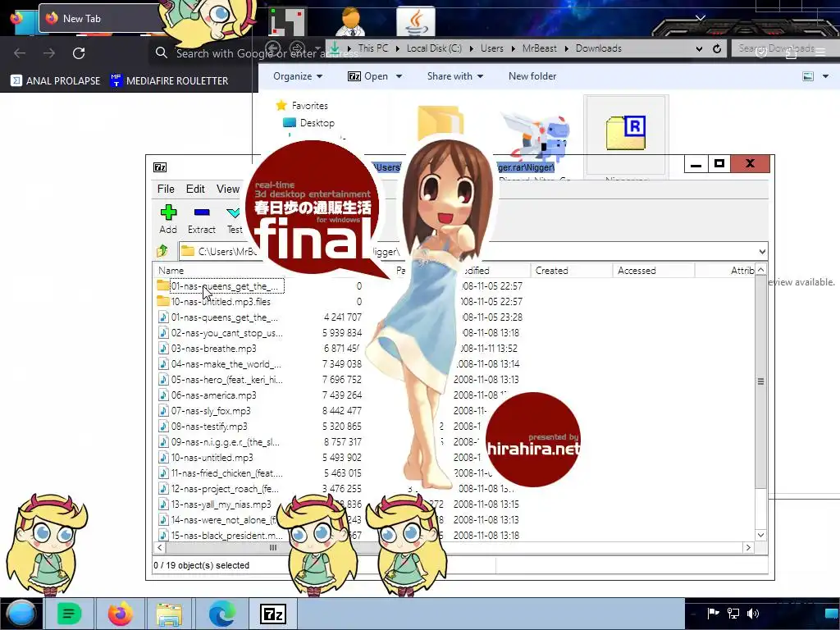Open the 7-Zip File menu
The width and height of the screenshot is (840, 630).
point(166,189)
